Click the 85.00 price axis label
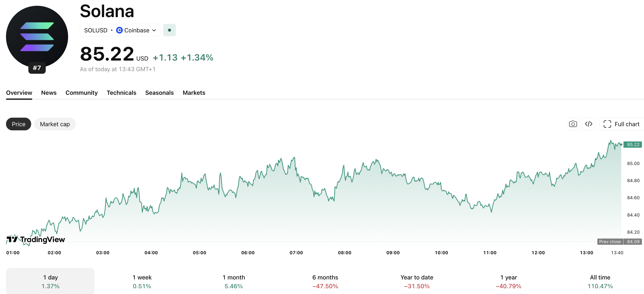This screenshot has height=294, width=644. pos(633,164)
